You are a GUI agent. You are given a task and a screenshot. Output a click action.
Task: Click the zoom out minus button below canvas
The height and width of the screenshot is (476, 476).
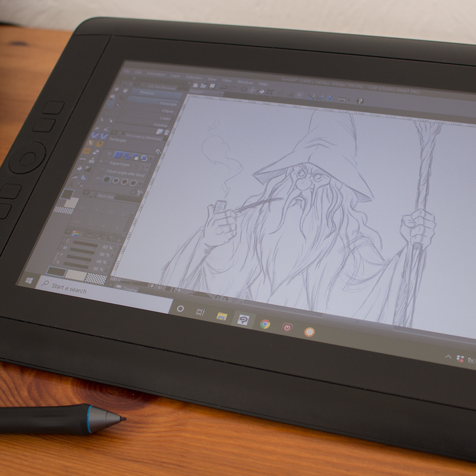tap(152, 286)
